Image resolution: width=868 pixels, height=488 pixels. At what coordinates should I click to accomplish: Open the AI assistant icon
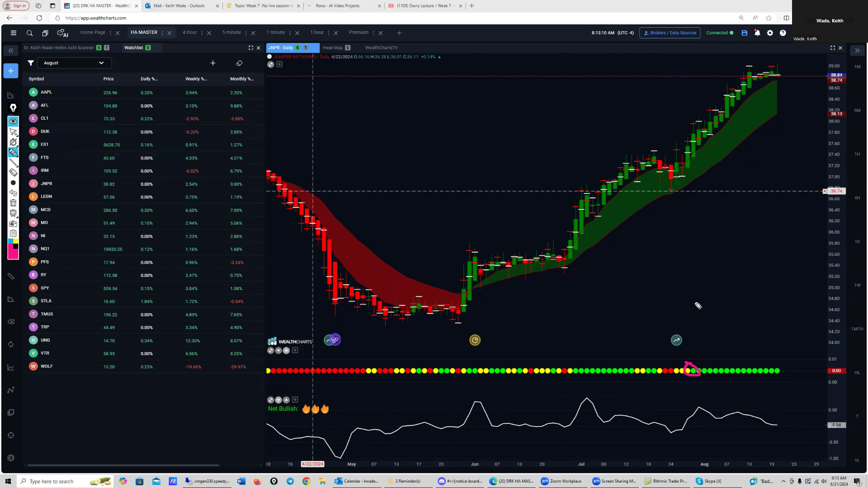(62, 33)
